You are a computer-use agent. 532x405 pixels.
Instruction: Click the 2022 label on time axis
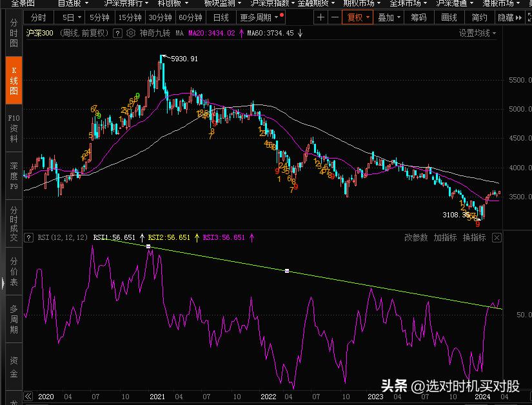268,397
